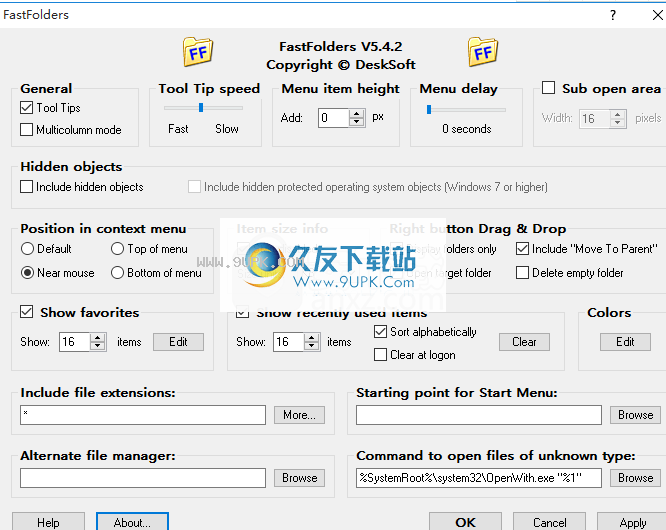Toggle Include "Move To Parent" checkbox

click(x=522, y=248)
